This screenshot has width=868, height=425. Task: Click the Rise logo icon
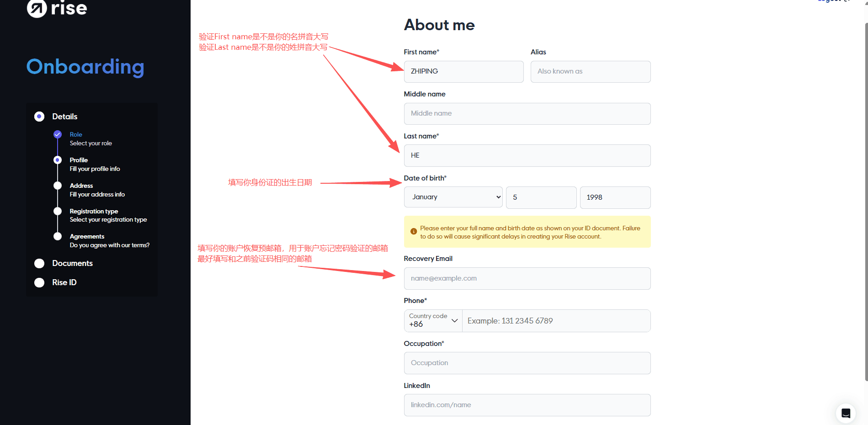(x=37, y=8)
